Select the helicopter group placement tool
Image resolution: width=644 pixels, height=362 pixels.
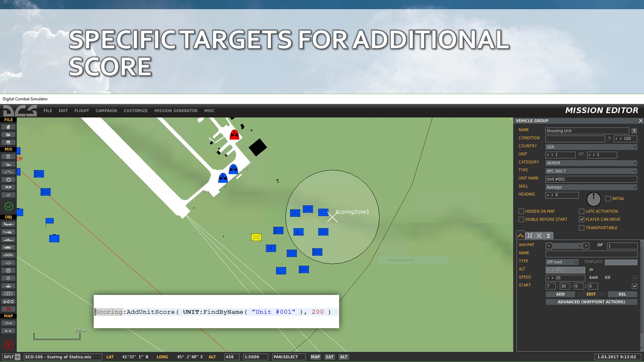[8, 232]
